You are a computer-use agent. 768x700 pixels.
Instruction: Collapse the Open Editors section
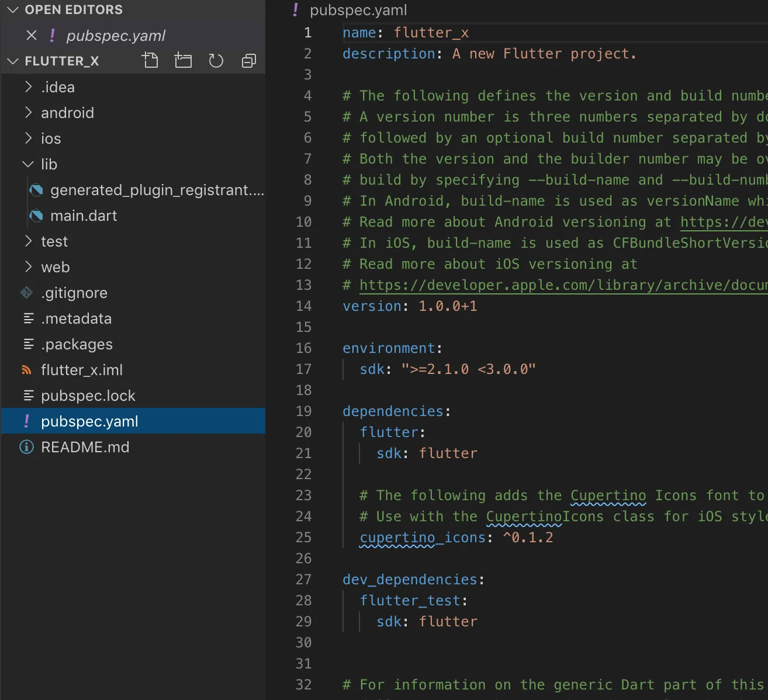point(13,10)
